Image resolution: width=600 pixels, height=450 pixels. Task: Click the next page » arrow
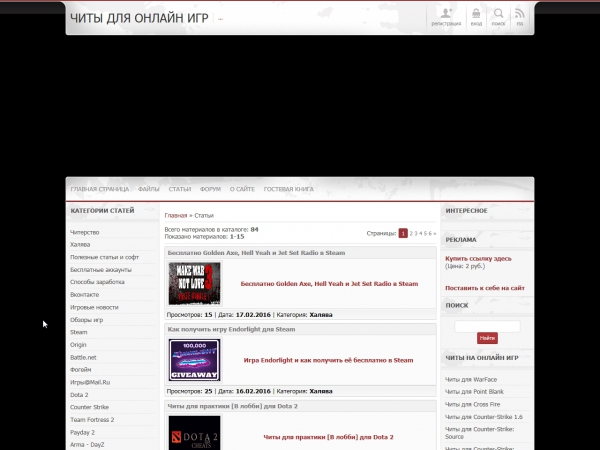[434, 233]
